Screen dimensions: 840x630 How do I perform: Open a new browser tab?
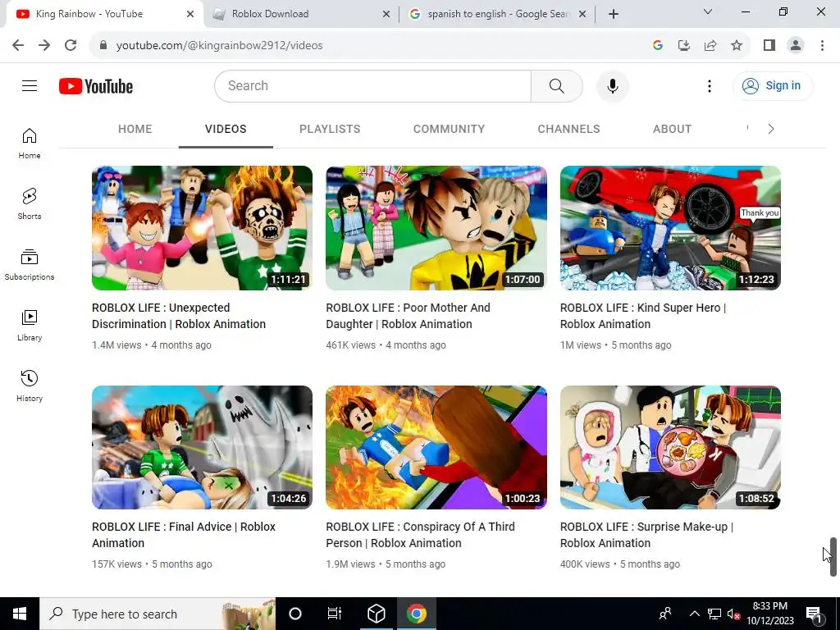tap(614, 14)
